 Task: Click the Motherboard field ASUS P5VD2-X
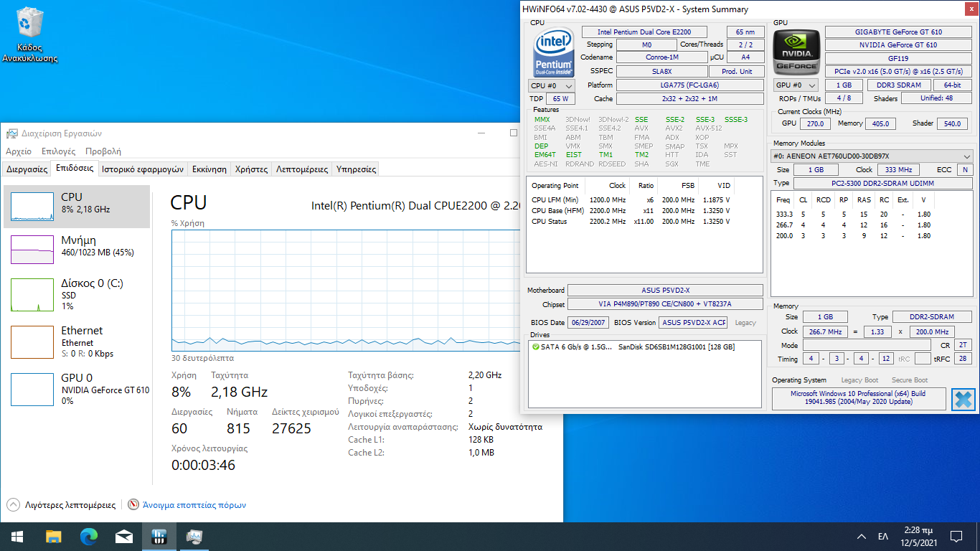(666, 291)
